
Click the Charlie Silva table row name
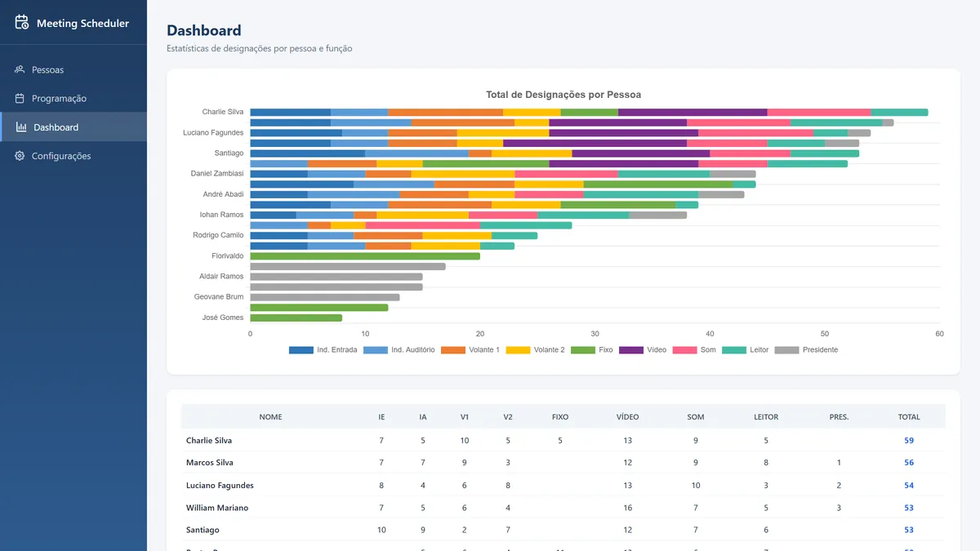209,441
